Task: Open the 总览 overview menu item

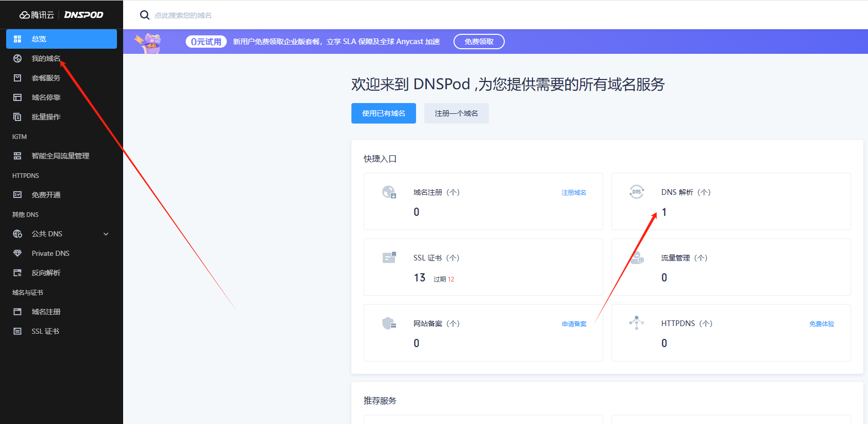Action: 62,39
